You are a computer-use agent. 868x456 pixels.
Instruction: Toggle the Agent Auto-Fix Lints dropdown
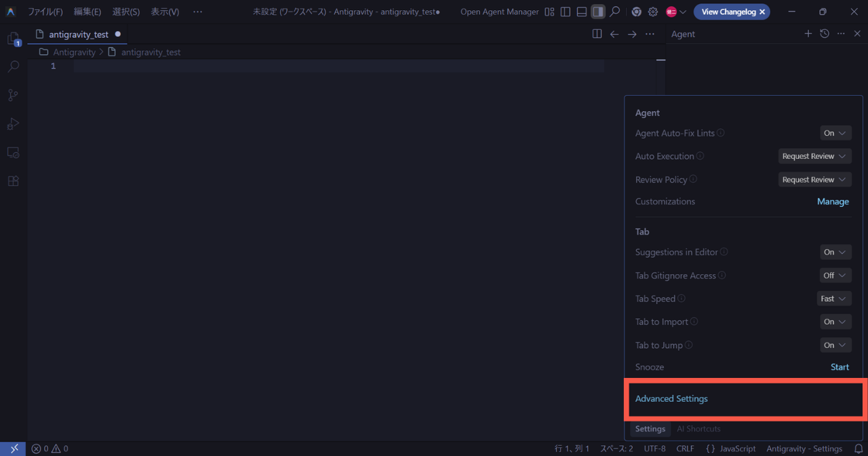click(835, 133)
